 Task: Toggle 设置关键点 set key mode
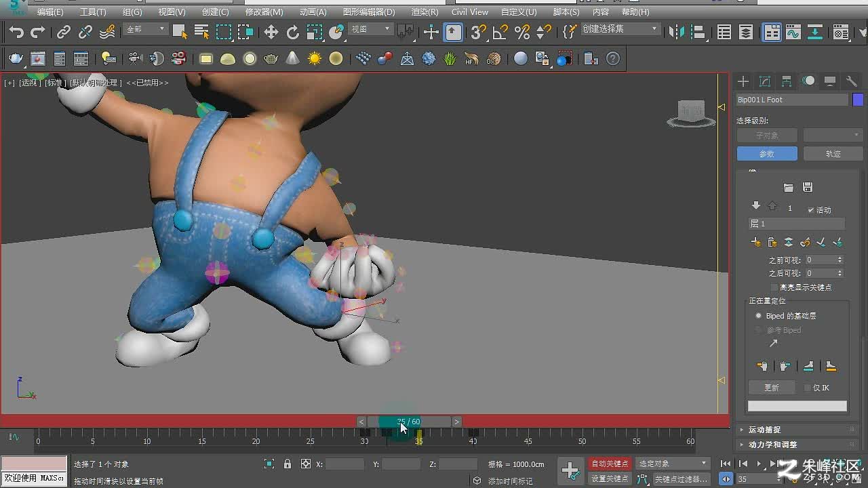[610, 479]
